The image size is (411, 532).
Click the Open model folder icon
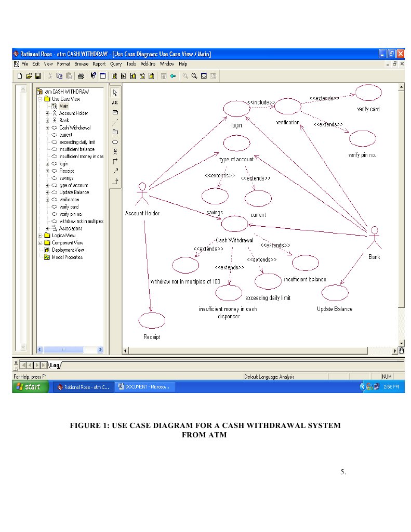tap(29, 76)
